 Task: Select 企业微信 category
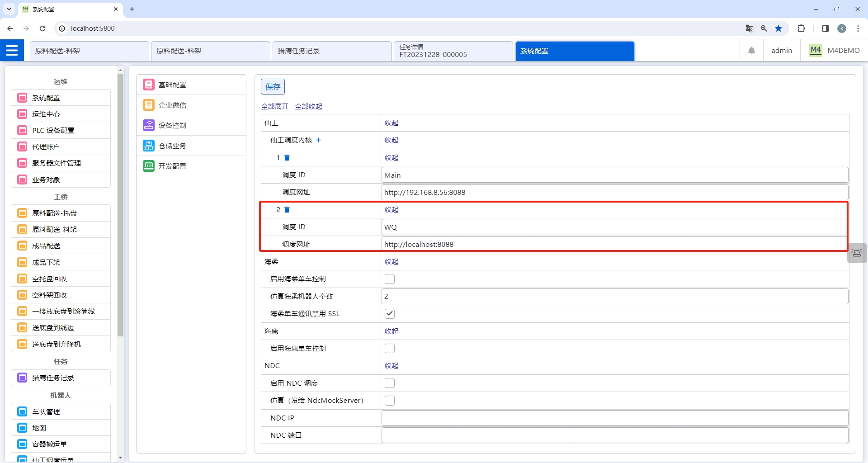coord(191,105)
